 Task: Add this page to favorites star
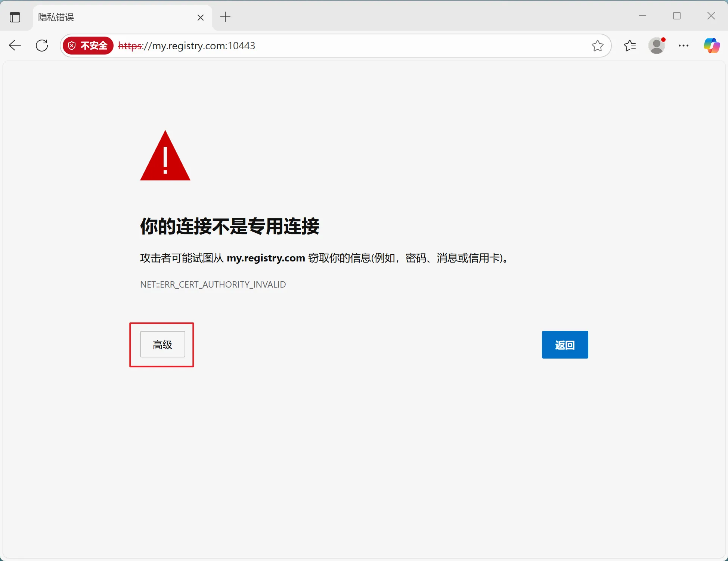(x=597, y=46)
